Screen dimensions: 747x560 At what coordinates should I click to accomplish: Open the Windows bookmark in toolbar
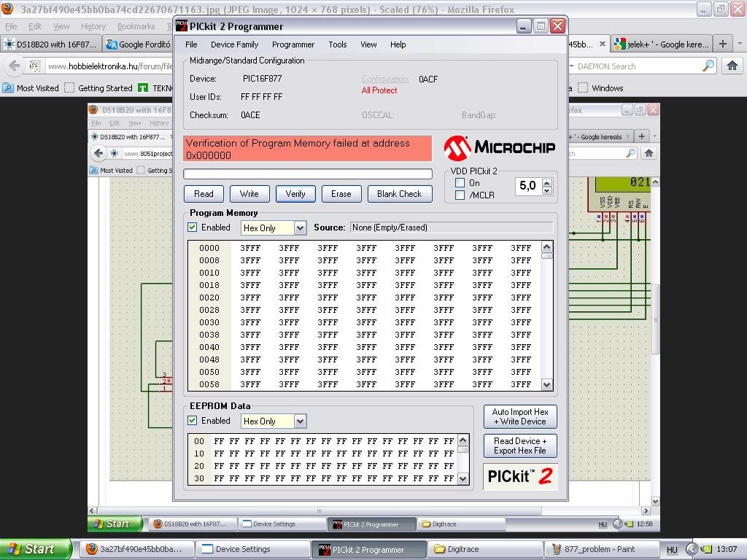tap(601, 88)
